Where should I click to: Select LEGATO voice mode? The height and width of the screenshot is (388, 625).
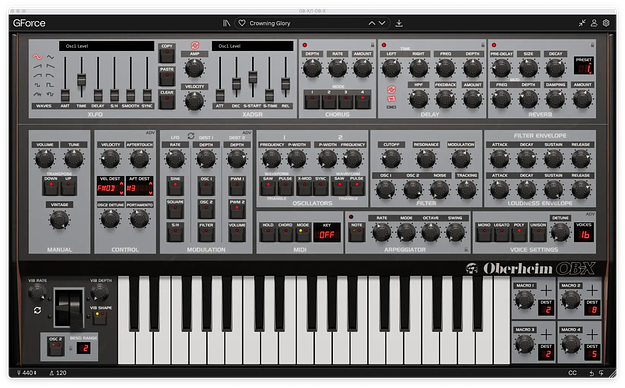501,232
